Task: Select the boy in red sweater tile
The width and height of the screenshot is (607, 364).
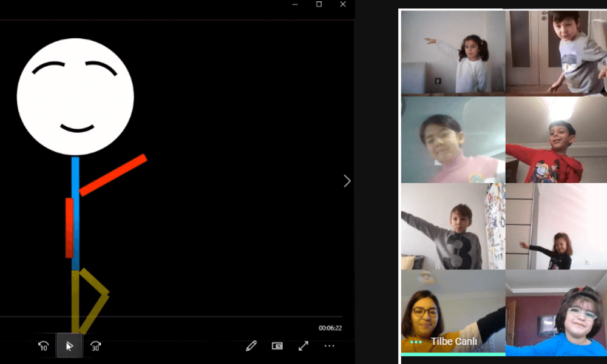Action: click(556, 140)
